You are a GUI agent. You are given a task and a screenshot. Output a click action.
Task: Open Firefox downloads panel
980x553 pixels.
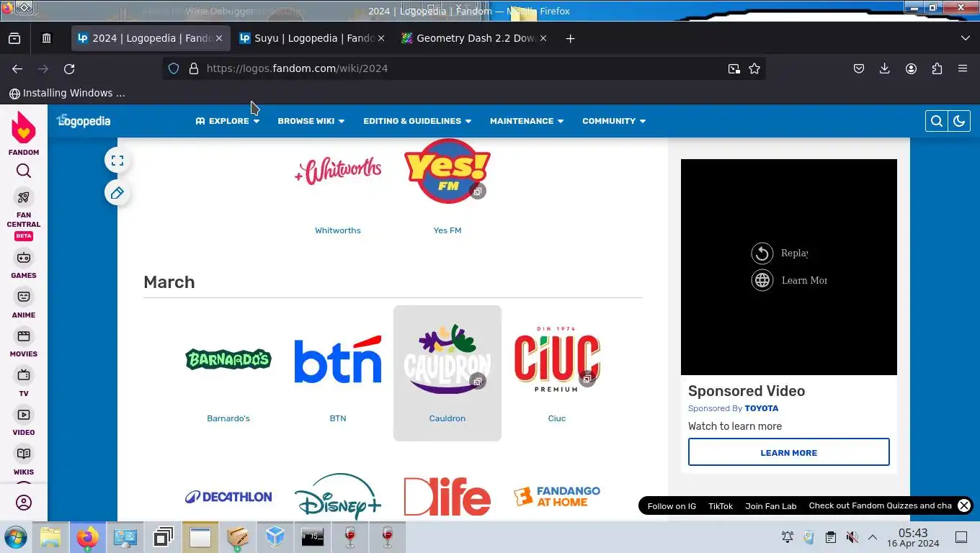point(885,68)
